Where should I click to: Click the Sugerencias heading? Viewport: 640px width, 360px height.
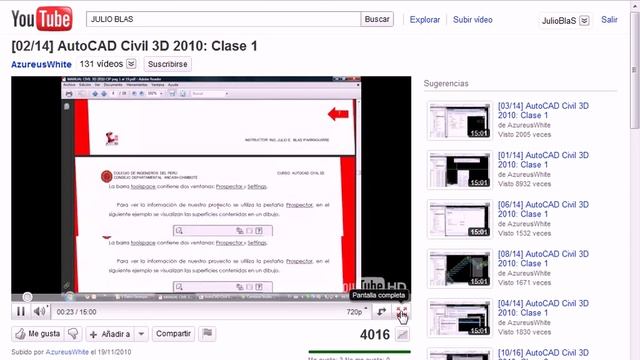(x=446, y=83)
